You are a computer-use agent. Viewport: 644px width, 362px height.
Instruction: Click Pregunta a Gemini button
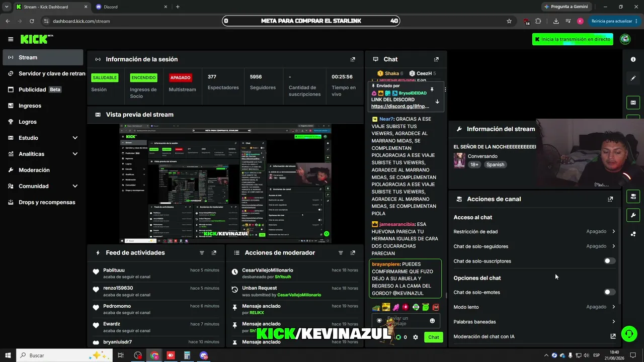(566, 7)
